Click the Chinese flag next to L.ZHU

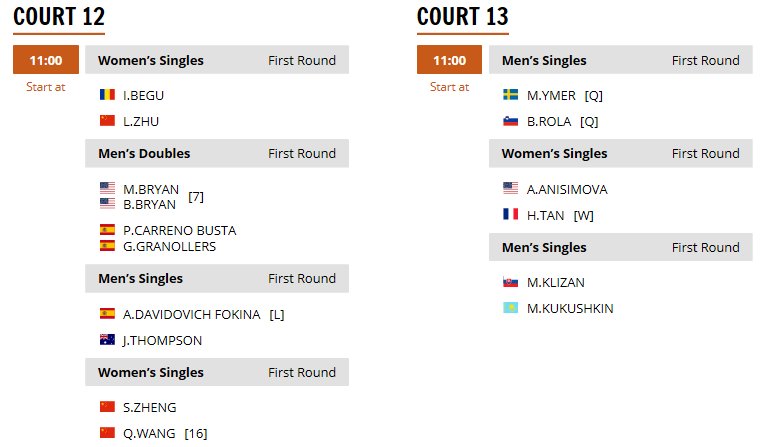(107, 120)
